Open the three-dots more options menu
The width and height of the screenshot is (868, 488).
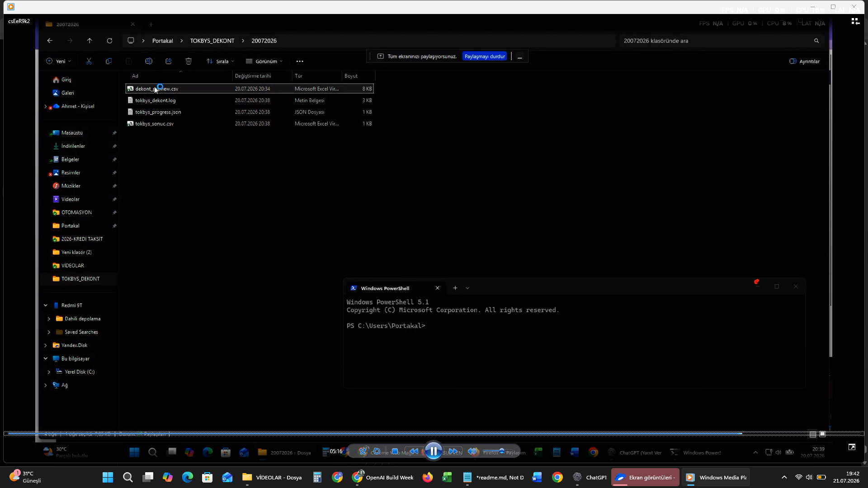pyautogui.click(x=300, y=61)
